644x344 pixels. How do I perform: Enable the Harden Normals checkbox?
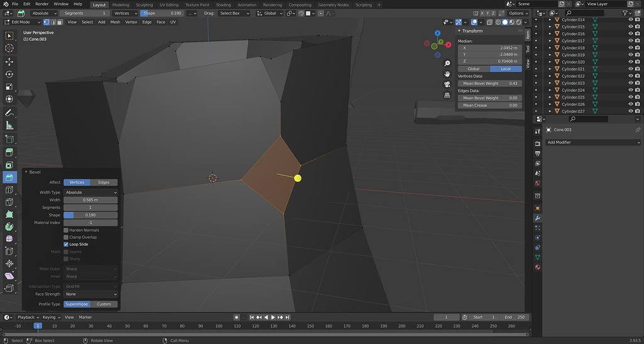(x=65, y=230)
